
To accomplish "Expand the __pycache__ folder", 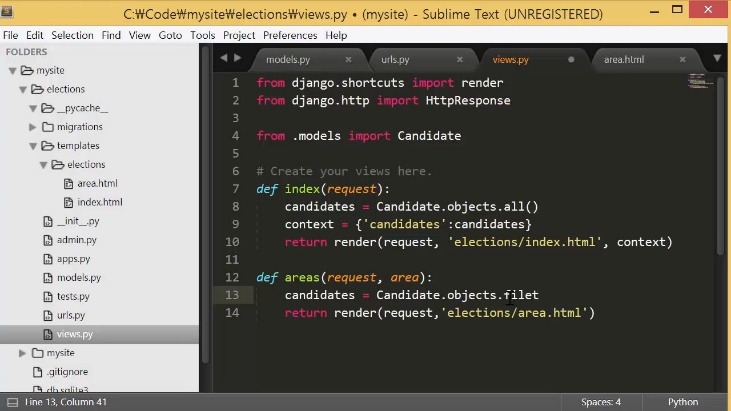I will pyautogui.click(x=33, y=108).
